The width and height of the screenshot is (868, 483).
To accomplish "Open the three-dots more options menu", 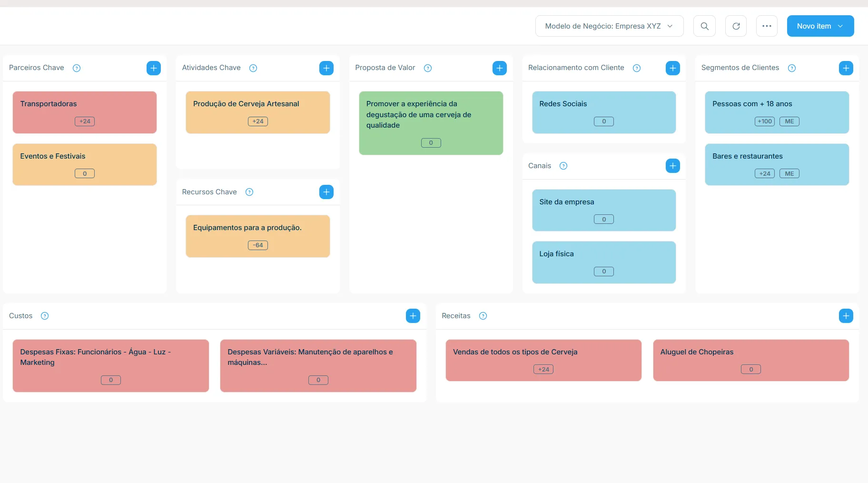I will 767,26.
